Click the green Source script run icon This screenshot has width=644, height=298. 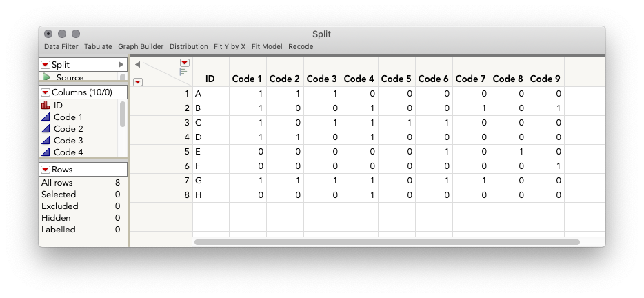(46, 77)
